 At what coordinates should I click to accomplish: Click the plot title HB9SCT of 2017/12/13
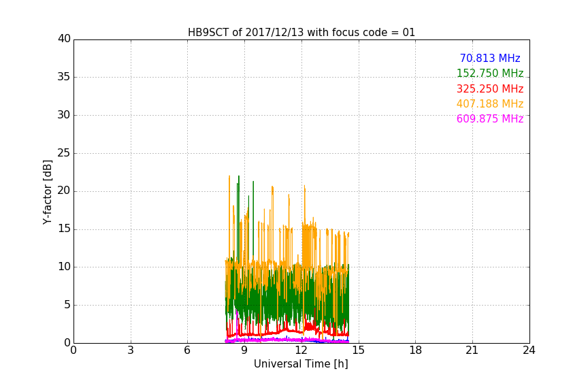[301, 33]
